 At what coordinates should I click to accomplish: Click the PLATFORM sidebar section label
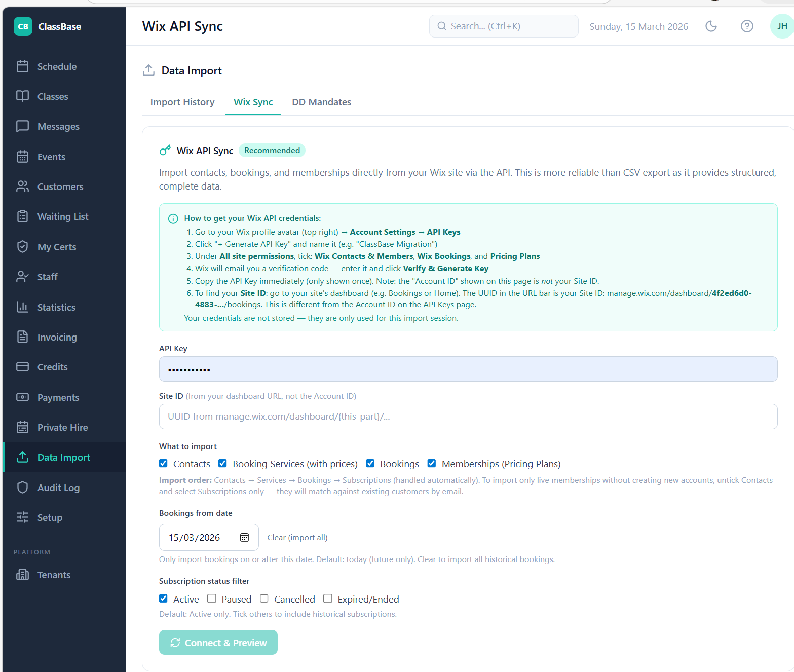click(x=32, y=552)
